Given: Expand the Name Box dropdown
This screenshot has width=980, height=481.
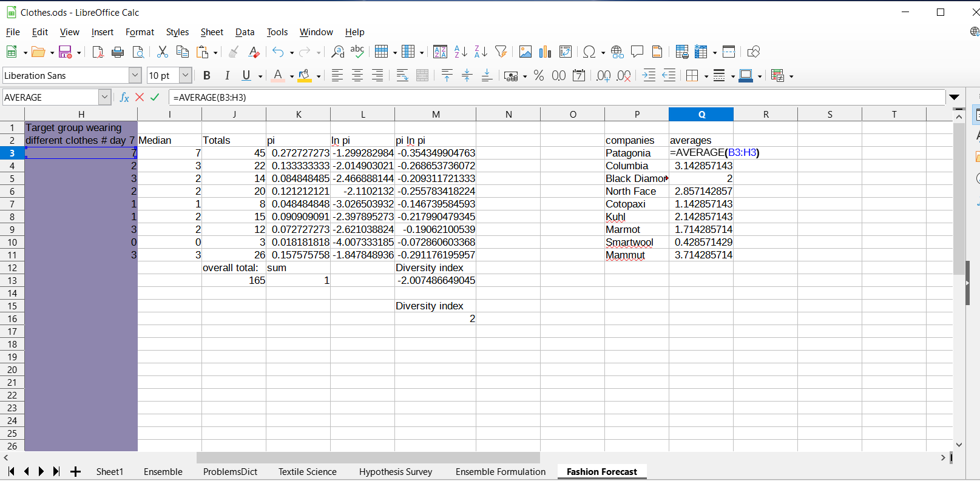Looking at the screenshot, I should 104,97.
